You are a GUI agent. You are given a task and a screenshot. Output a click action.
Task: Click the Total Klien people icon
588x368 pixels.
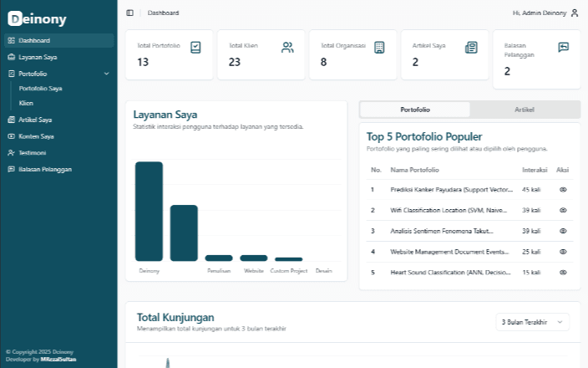click(287, 47)
